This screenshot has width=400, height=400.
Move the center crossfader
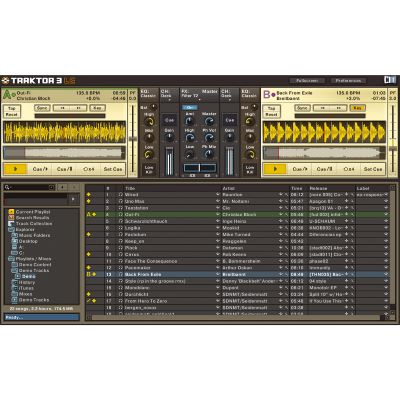[199, 167]
